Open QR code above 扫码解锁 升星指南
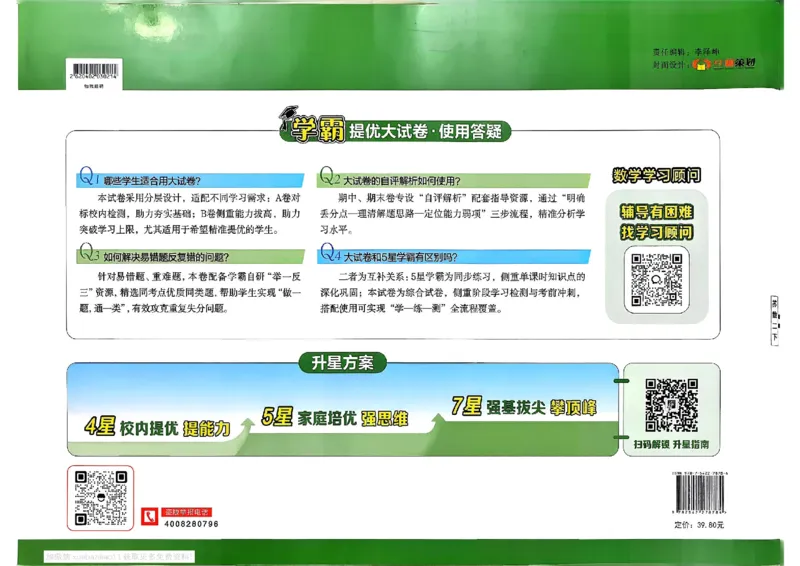This screenshot has width=800, height=566. [x=671, y=405]
